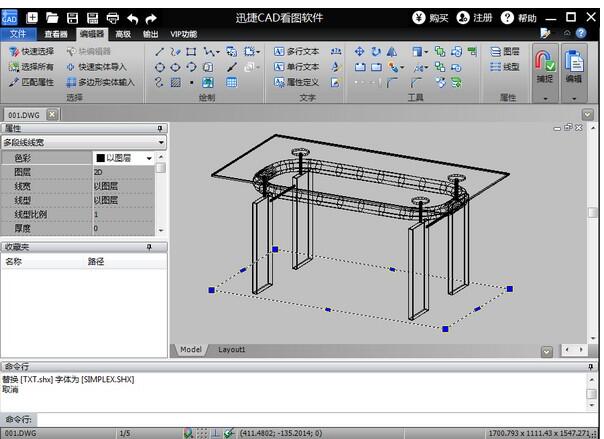The height and width of the screenshot is (439, 604).
Task: Switch to the 高级 advanced tab
Action: pos(123,34)
